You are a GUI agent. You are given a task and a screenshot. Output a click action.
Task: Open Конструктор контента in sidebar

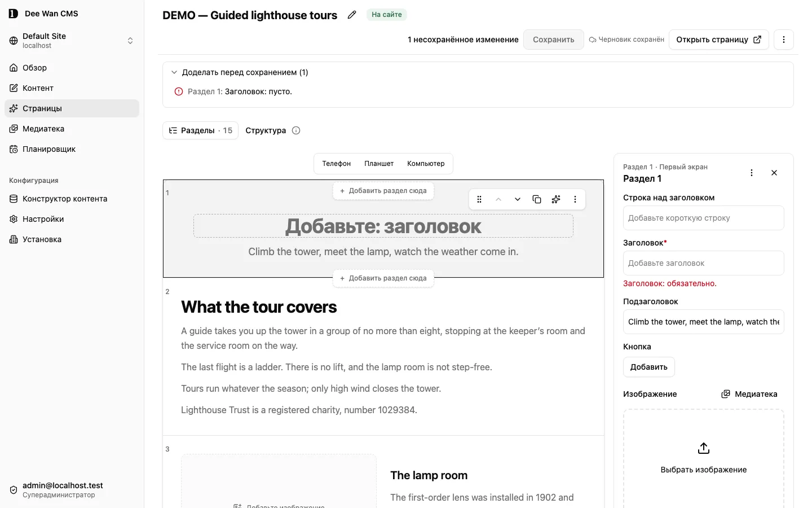point(72,199)
